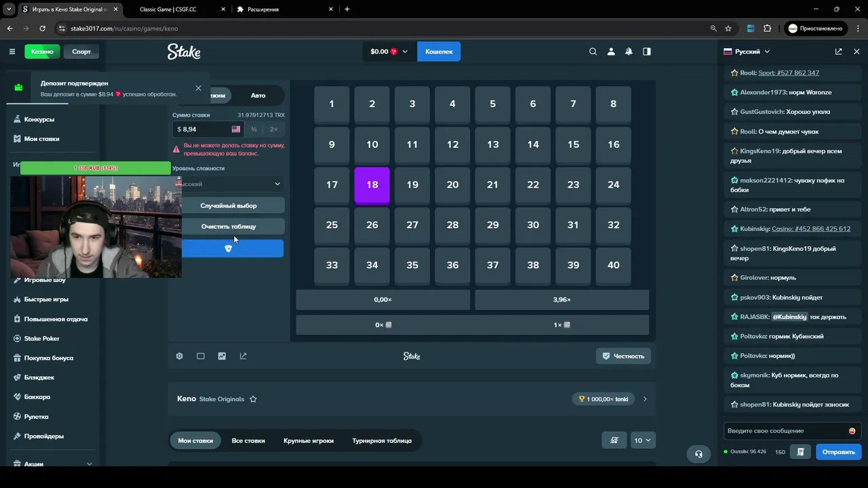Switch to Крупные игроки tab
868x488 pixels.
point(309,441)
